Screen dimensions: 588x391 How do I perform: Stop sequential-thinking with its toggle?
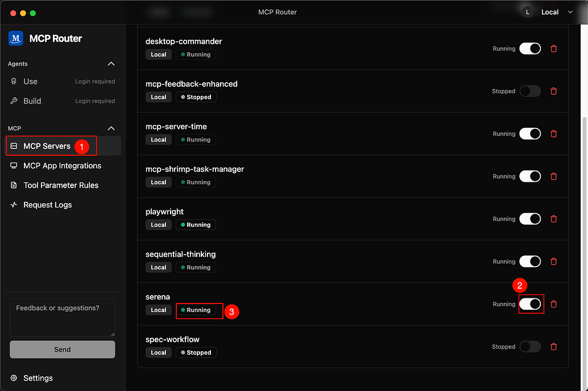(530, 261)
